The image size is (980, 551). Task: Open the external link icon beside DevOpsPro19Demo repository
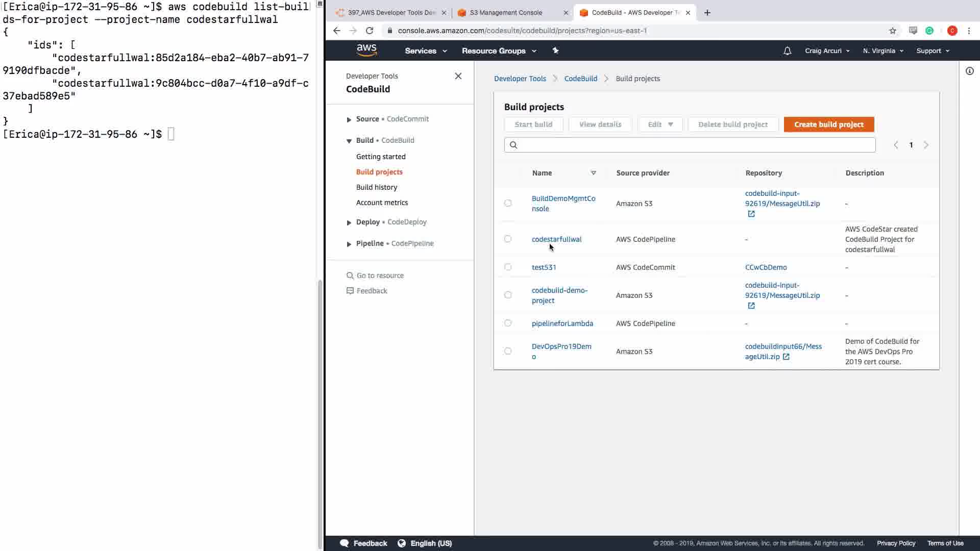pyautogui.click(x=786, y=357)
